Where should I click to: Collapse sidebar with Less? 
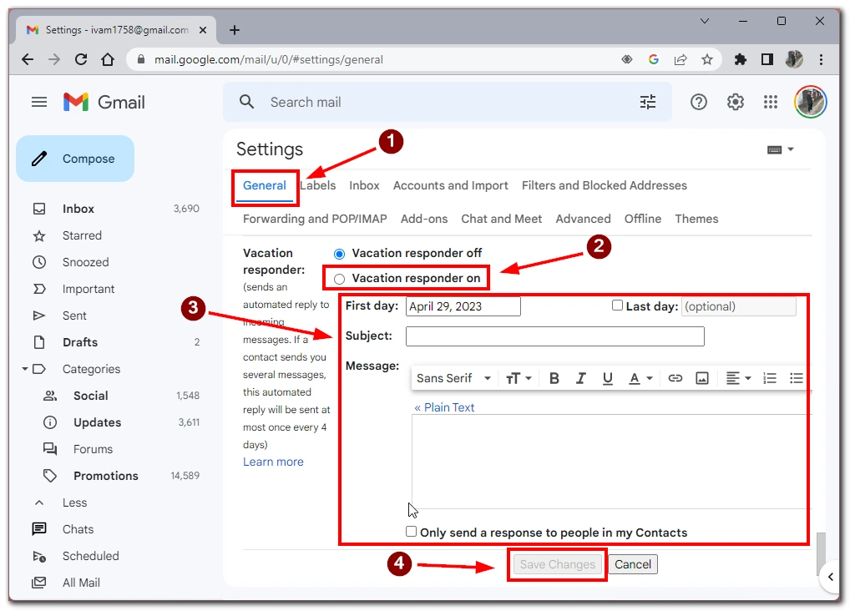(x=74, y=502)
